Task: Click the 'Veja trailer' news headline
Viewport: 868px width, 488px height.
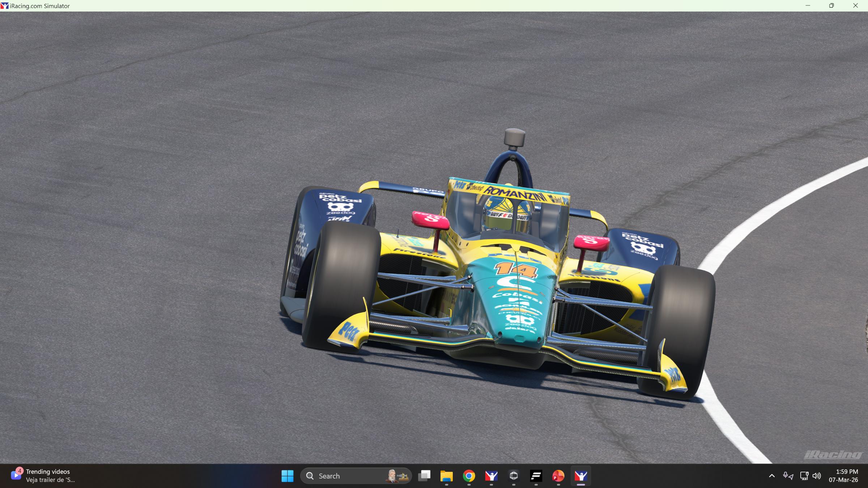Action: [51, 480]
